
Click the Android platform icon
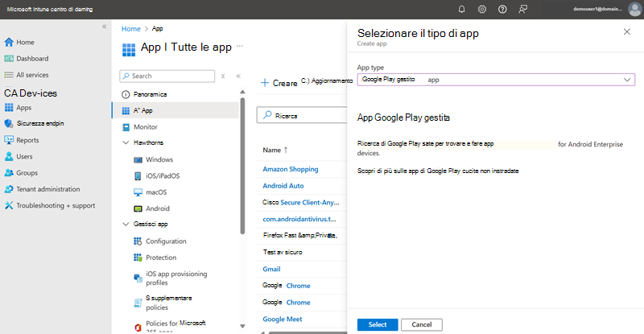[x=138, y=208]
